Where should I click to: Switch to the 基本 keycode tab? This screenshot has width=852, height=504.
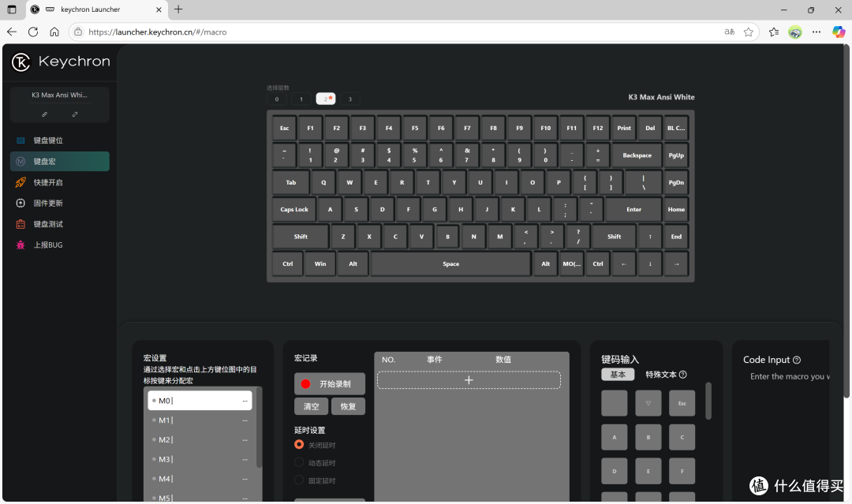click(618, 374)
